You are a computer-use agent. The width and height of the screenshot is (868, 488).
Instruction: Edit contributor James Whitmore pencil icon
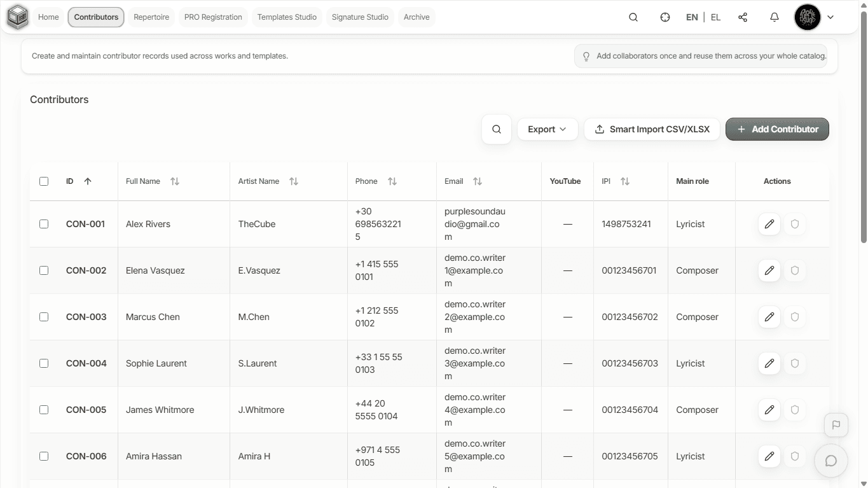click(x=769, y=410)
